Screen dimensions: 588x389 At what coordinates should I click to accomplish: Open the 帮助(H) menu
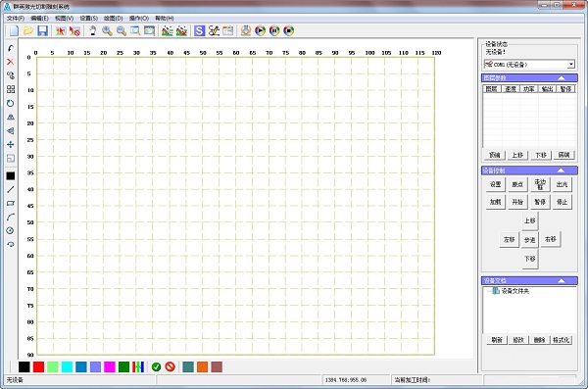(165, 18)
